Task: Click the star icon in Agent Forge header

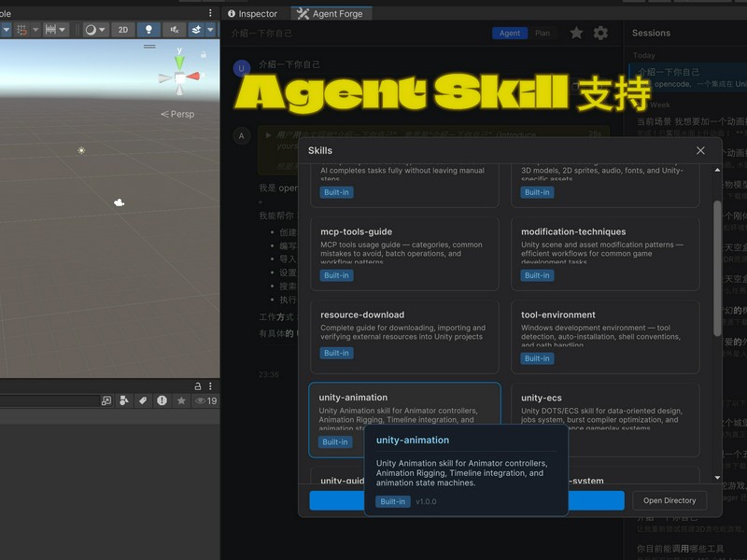Action: pyautogui.click(x=576, y=33)
